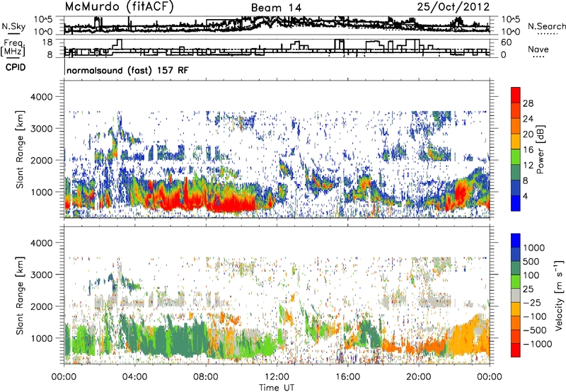This screenshot has height=392, width=566.
Task: Click the frequency step trace plot
Action: 277,48
